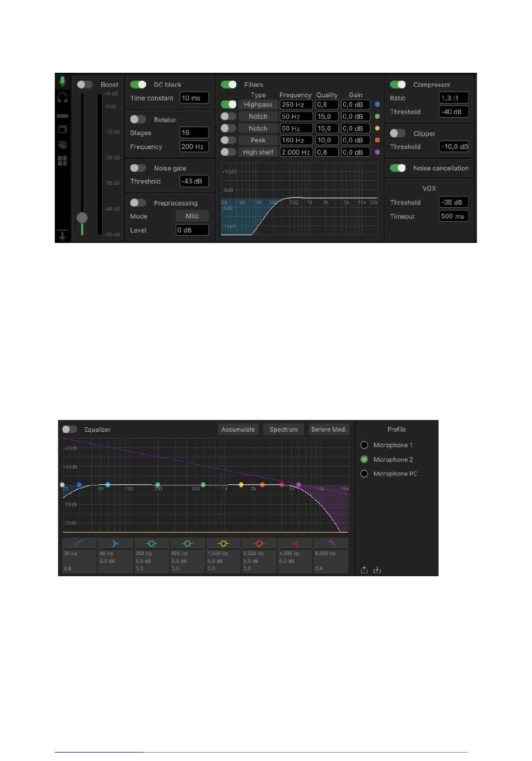Click the Boost level slider knob

point(82,218)
